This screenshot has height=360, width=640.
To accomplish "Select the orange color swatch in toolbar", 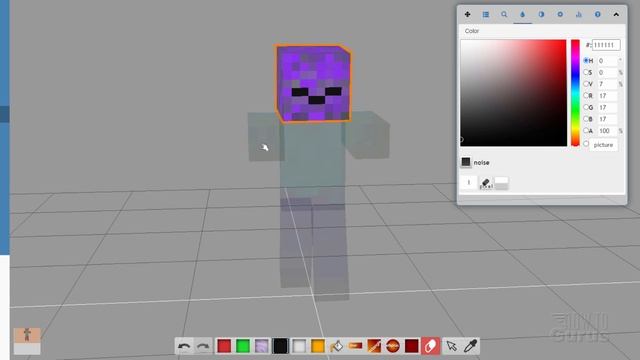I will point(318,346).
